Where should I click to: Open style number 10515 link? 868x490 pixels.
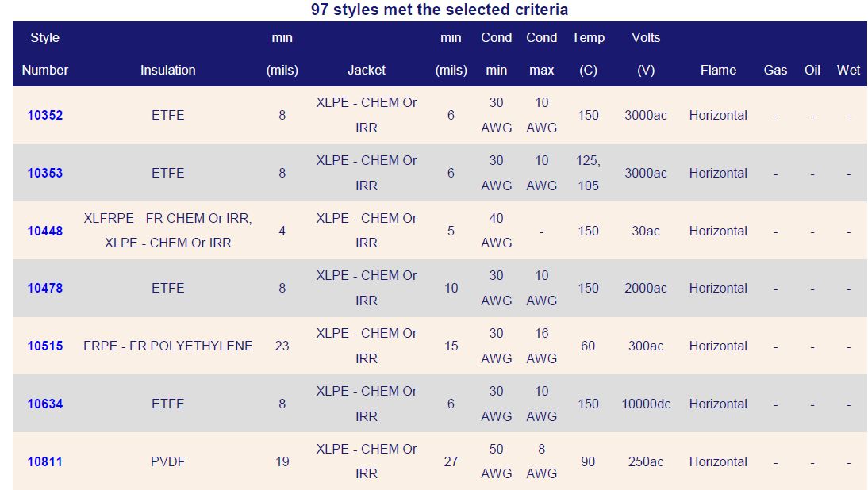45,346
